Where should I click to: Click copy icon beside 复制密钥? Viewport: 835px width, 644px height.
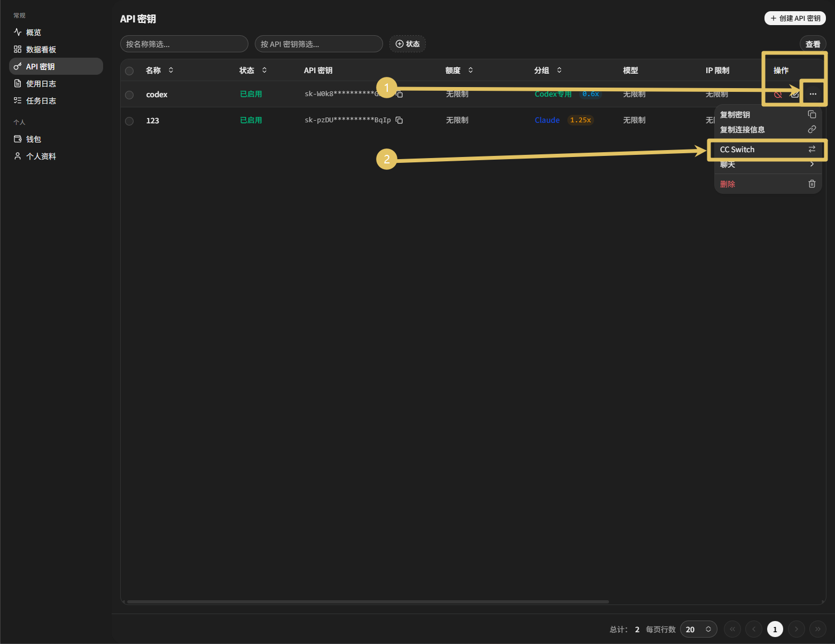coord(811,114)
